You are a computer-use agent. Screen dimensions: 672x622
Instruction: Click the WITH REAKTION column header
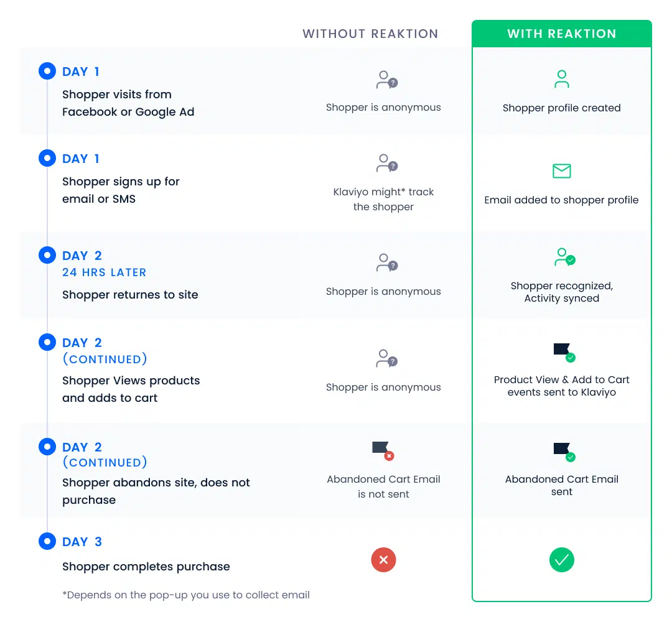(561, 34)
